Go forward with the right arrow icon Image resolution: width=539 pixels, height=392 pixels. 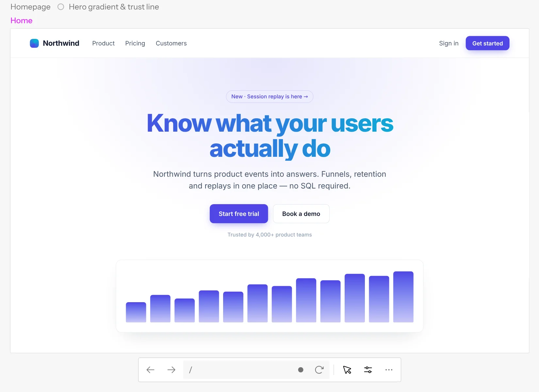[171, 370]
